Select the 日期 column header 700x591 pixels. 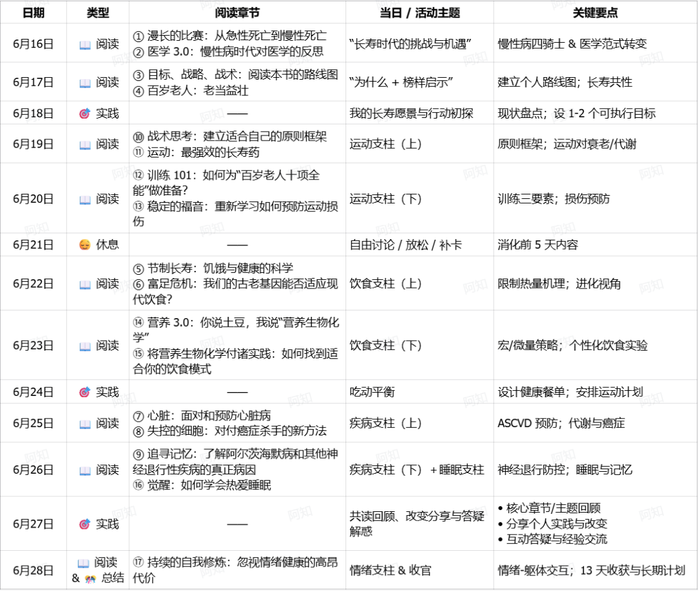click(x=36, y=12)
